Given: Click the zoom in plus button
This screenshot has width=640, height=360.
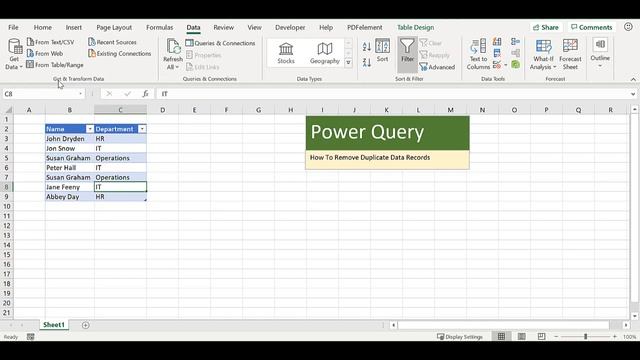Looking at the screenshot, I should pos(615,337).
